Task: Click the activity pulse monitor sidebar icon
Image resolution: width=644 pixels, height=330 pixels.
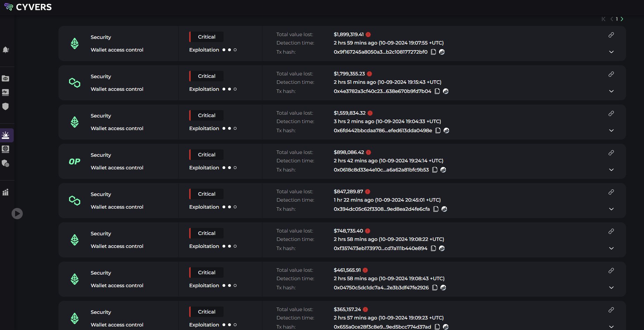Action: click(x=6, y=93)
